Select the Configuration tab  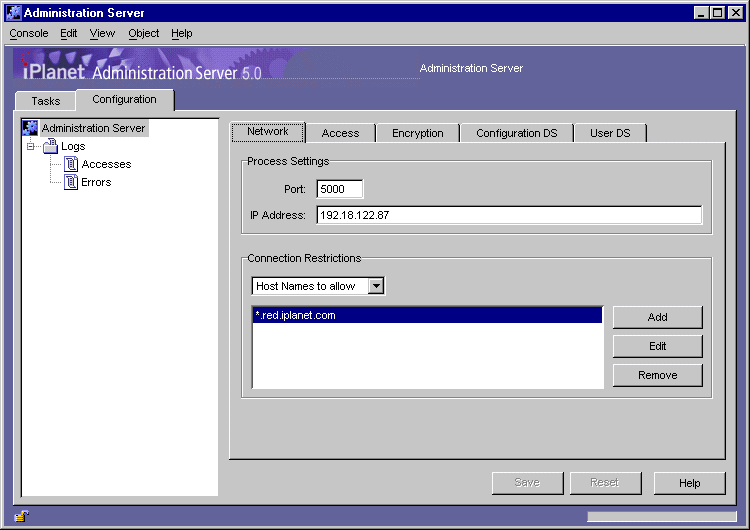click(124, 99)
